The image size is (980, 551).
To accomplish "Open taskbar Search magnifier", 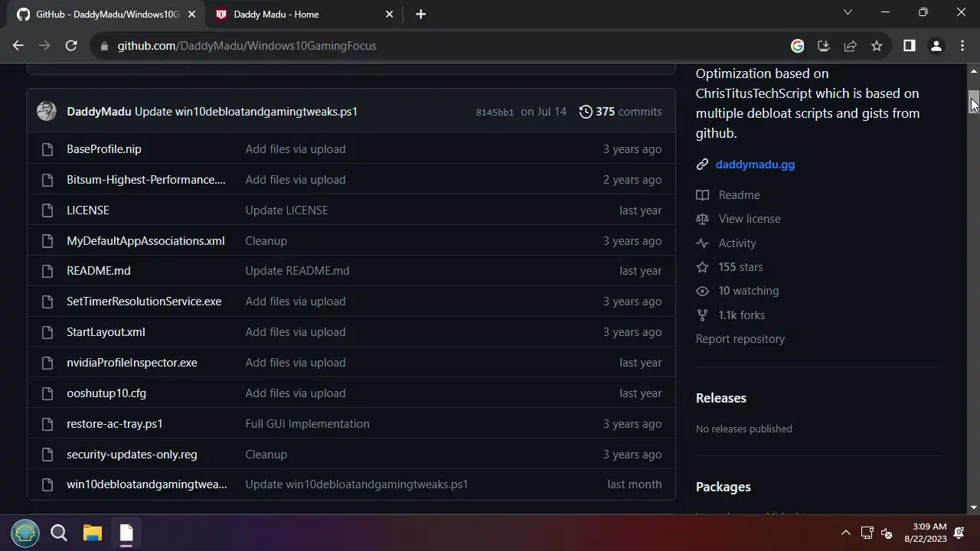I will [x=59, y=533].
